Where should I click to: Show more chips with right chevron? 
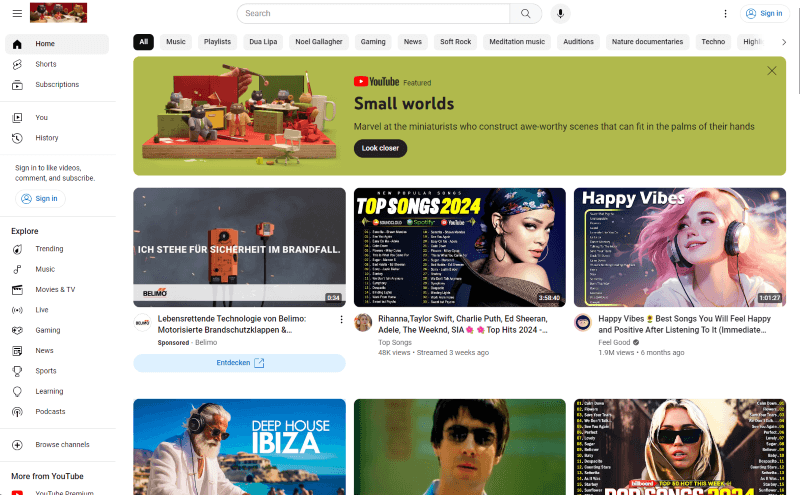(784, 42)
